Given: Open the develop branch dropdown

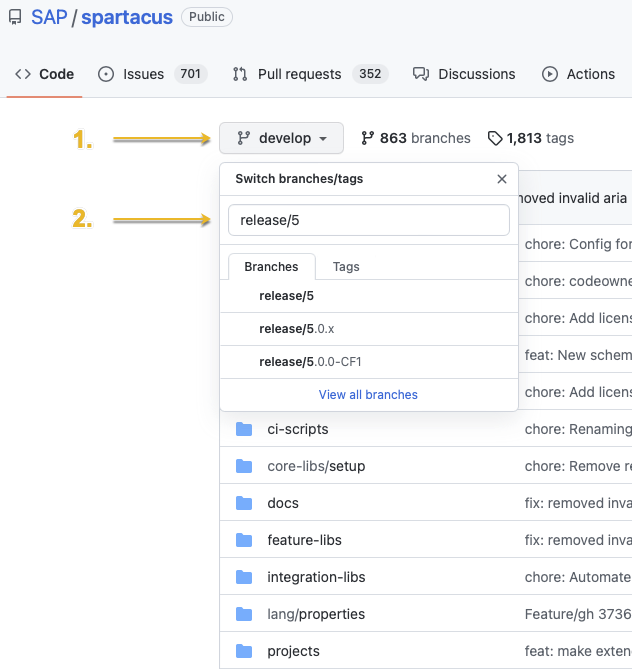Looking at the screenshot, I should 281,138.
